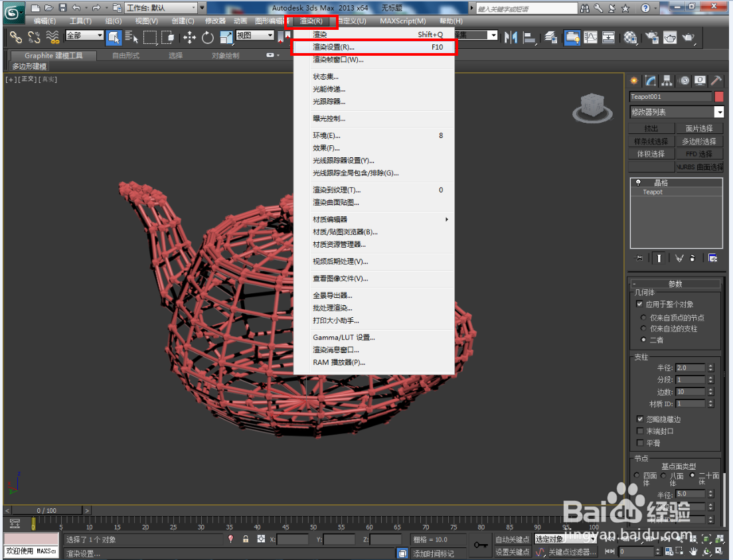Click the 多边形选择 modifier button
Viewport: 733px width, 560px height.
pyautogui.click(x=699, y=141)
